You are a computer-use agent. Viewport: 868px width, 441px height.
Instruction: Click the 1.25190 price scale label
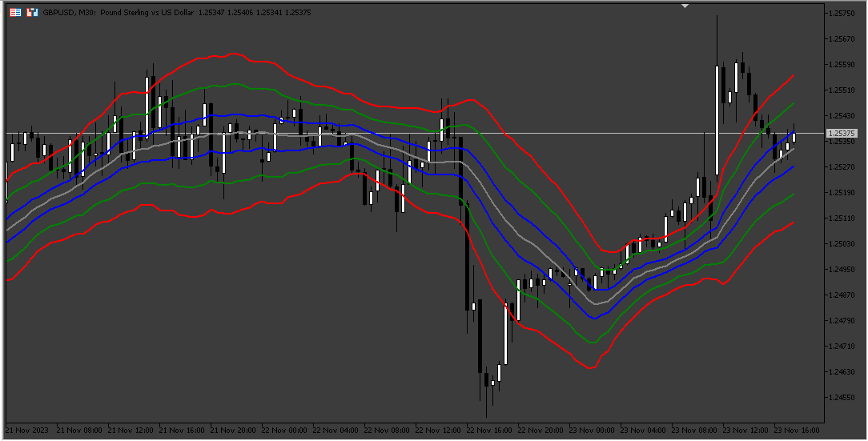pyautogui.click(x=842, y=193)
